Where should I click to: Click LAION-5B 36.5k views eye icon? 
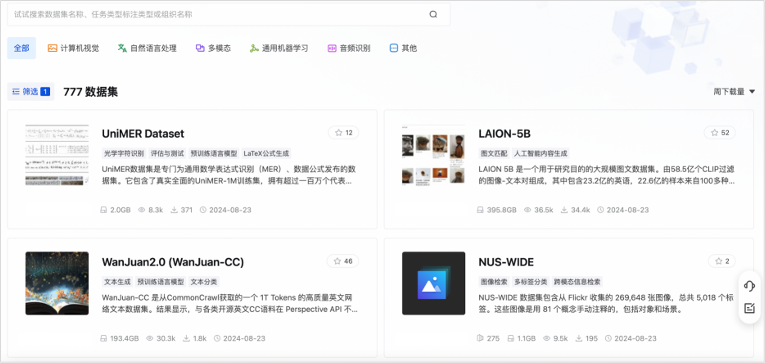pos(527,210)
